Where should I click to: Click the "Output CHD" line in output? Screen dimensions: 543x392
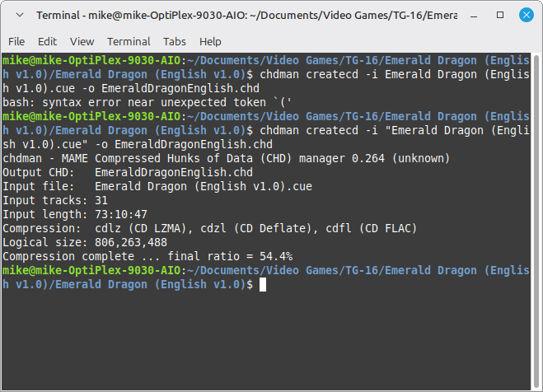click(x=128, y=172)
